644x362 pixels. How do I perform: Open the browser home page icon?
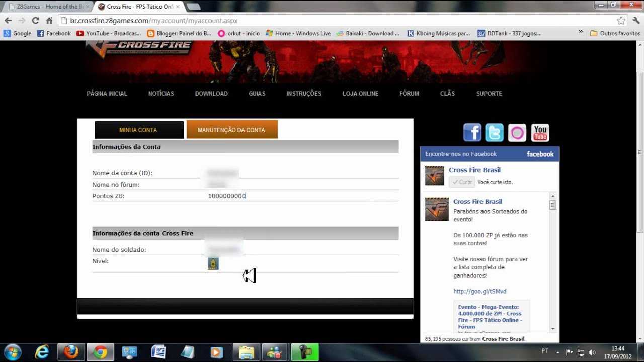tap(49, 21)
